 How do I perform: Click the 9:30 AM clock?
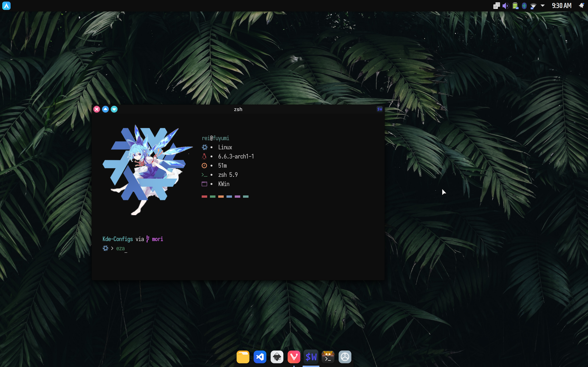(562, 6)
